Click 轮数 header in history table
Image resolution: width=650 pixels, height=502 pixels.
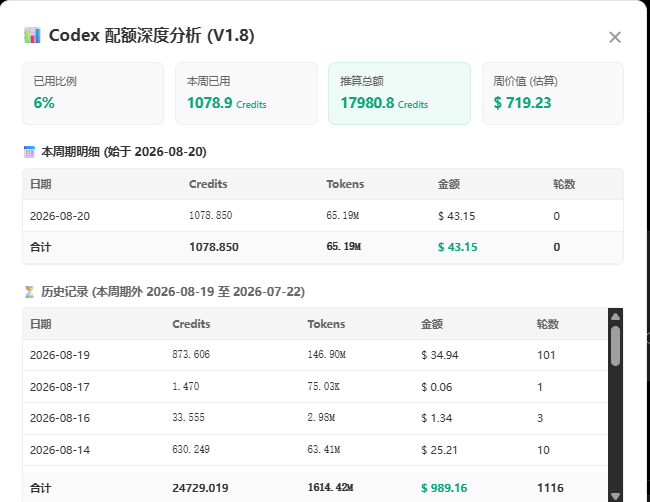pyautogui.click(x=548, y=324)
